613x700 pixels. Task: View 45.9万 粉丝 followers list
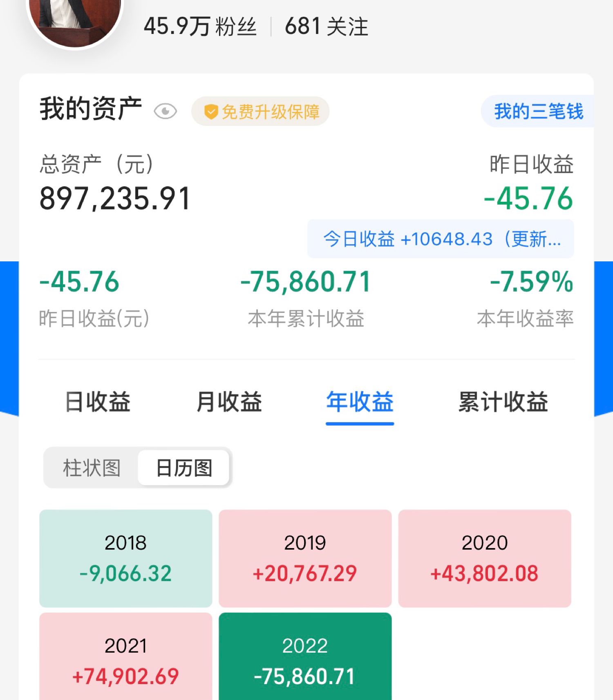[x=200, y=27]
